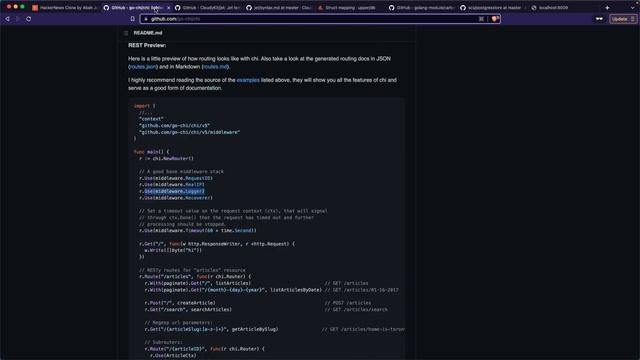This screenshot has height=360, width=640.
Task: Click the highlighted Use(middleware.Logger) code
Action: (x=174, y=191)
